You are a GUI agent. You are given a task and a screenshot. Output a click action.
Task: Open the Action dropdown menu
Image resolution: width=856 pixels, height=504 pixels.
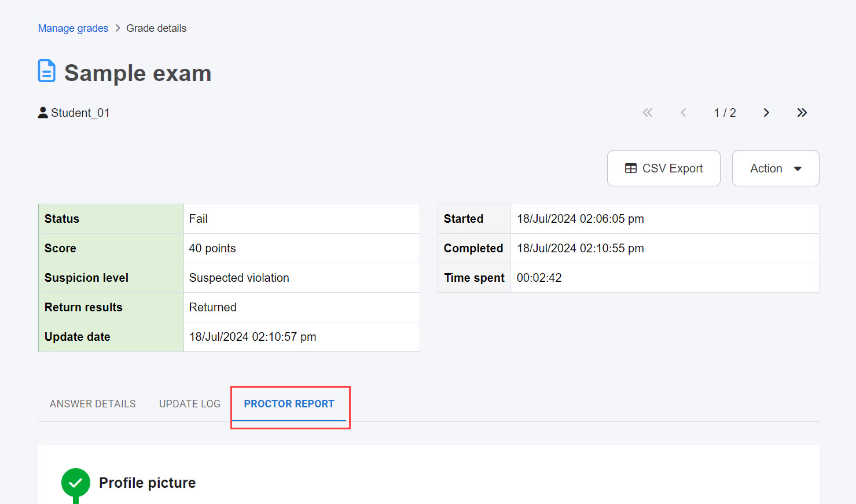(776, 168)
